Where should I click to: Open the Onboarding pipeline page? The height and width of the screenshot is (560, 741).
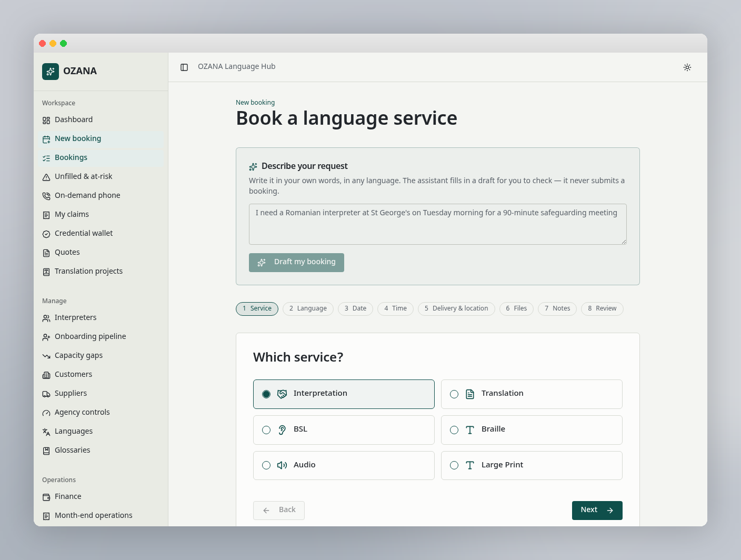(101, 337)
